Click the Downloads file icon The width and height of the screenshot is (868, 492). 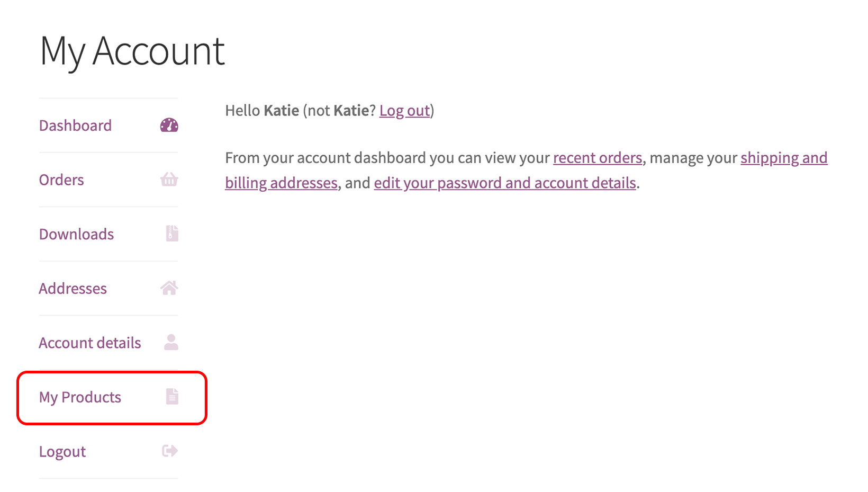pyautogui.click(x=171, y=234)
